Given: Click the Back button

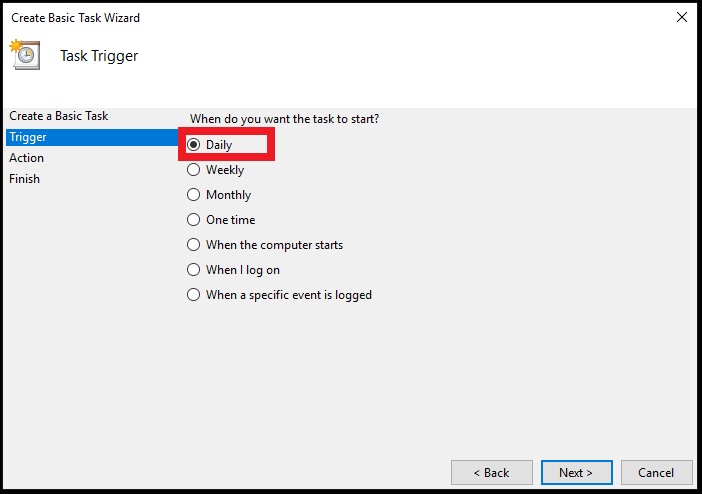Looking at the screenshot, I should [491, 473].
